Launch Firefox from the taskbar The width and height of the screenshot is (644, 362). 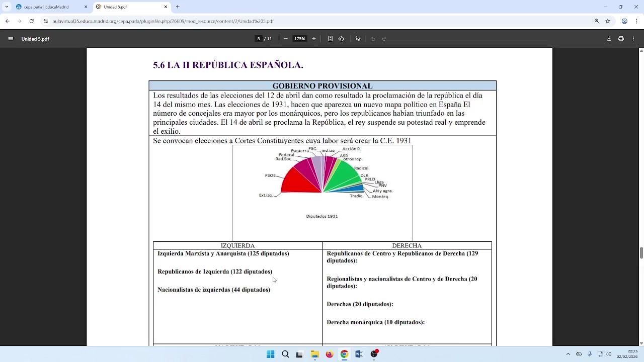coord(330,354)
